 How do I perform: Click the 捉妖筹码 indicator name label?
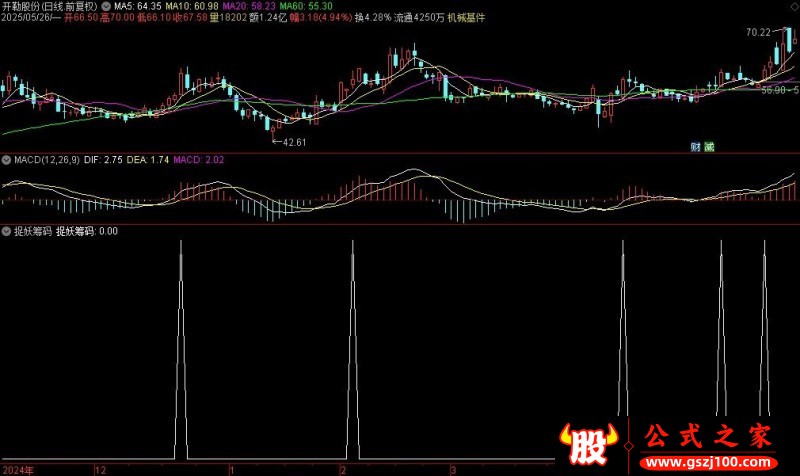pos(31,231)
